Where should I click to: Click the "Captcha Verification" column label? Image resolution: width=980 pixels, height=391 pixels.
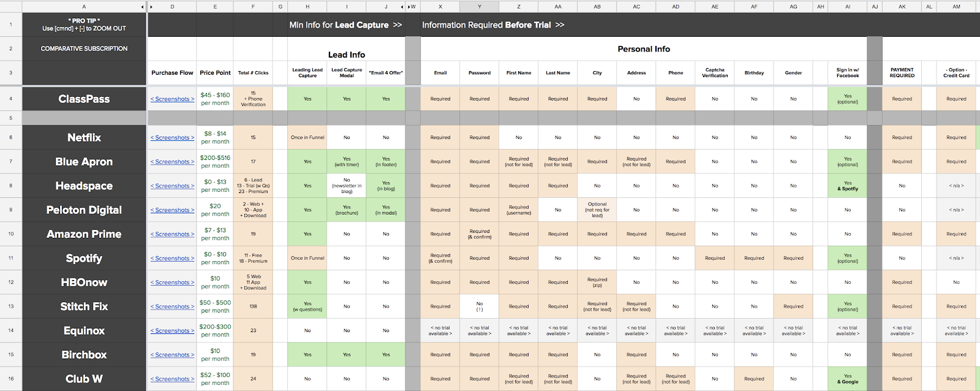coord(715,73)
